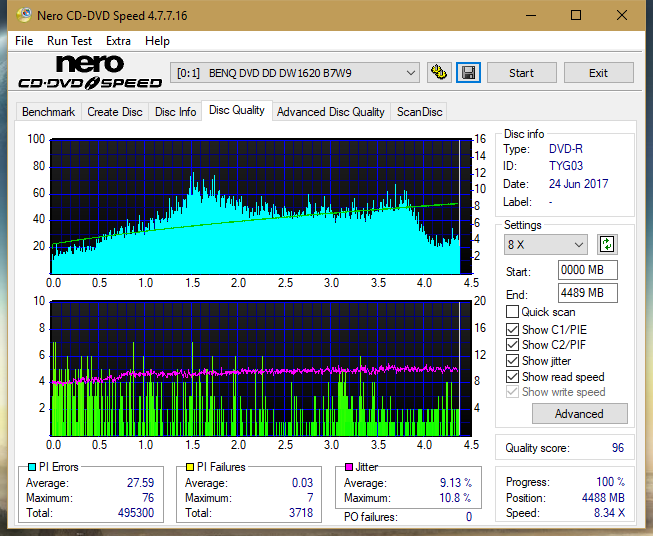Click the Nero app icon in title bar
This screenshot has width=653, height=536.
[24, 15]
